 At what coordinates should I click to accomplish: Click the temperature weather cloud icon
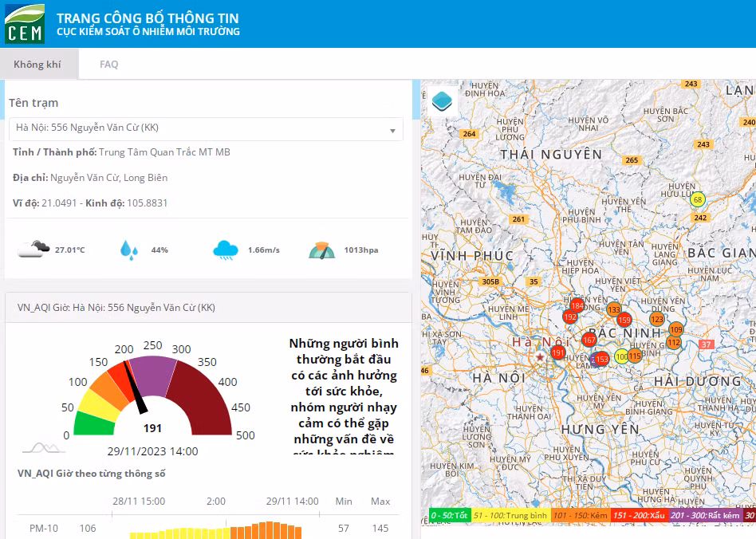[33, 250]
